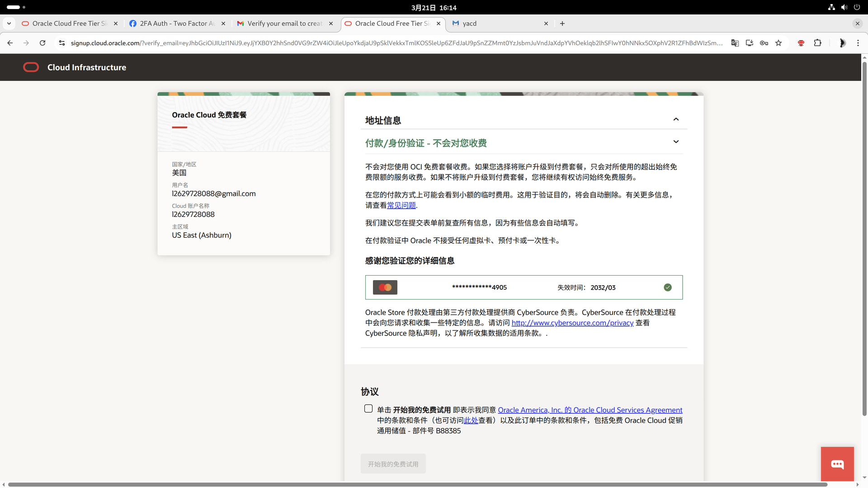The height and width of the screenshot is (488, 868).
Task: Open the 常见问题 FAQ link
Action: pyautogui.click(x=401, y=205)
